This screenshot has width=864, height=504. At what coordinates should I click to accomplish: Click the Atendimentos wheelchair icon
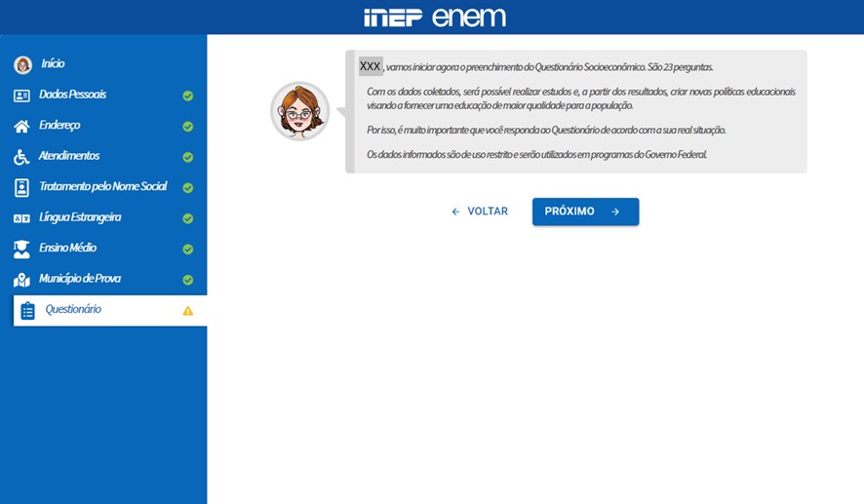coord(21,158)
